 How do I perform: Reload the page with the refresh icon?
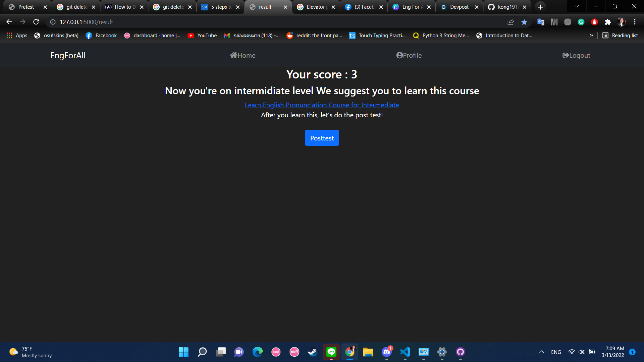pos(36,22)
